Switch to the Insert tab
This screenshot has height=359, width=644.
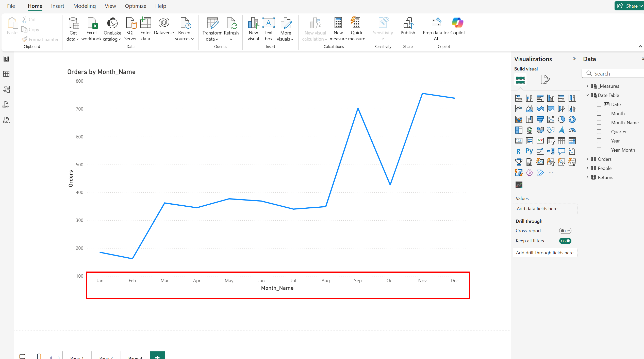point(57,6)
